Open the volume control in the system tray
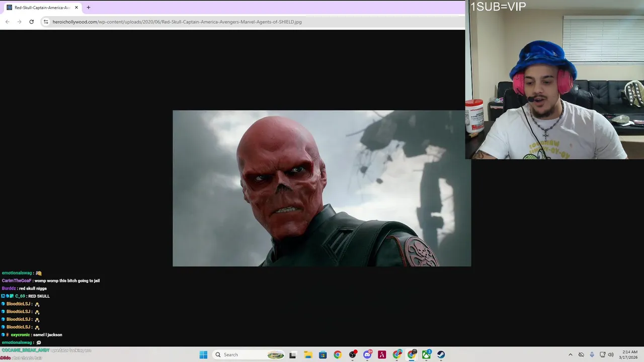This screenshot has width=644, height=362. click(x=611, y=354)
